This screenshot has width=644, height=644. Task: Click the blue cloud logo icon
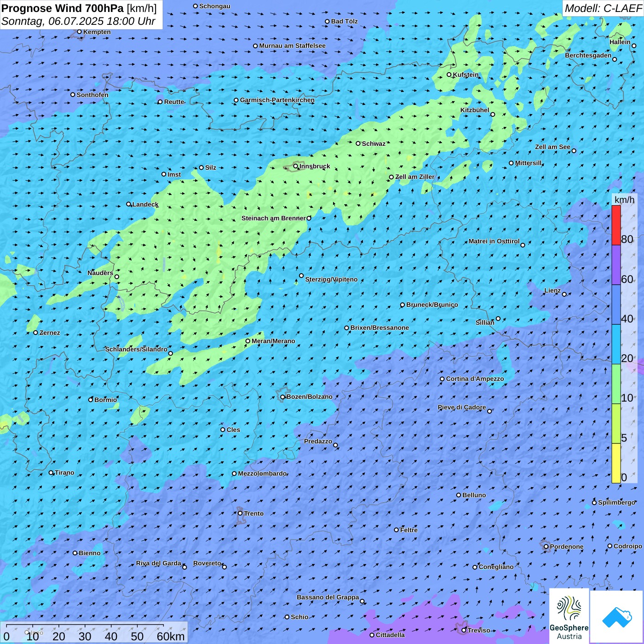tap(617, 617)
